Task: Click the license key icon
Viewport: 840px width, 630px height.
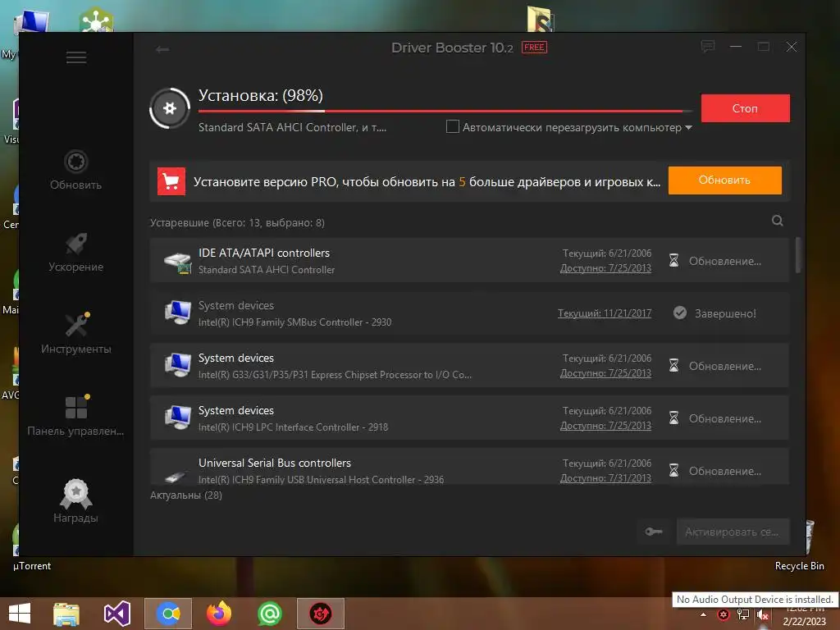Action: tap(654, 532)
